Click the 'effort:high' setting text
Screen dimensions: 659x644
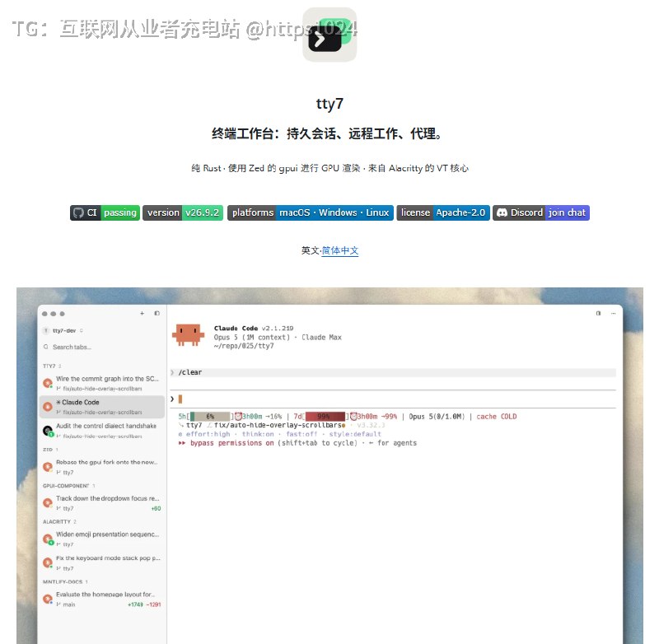[208, 434]
